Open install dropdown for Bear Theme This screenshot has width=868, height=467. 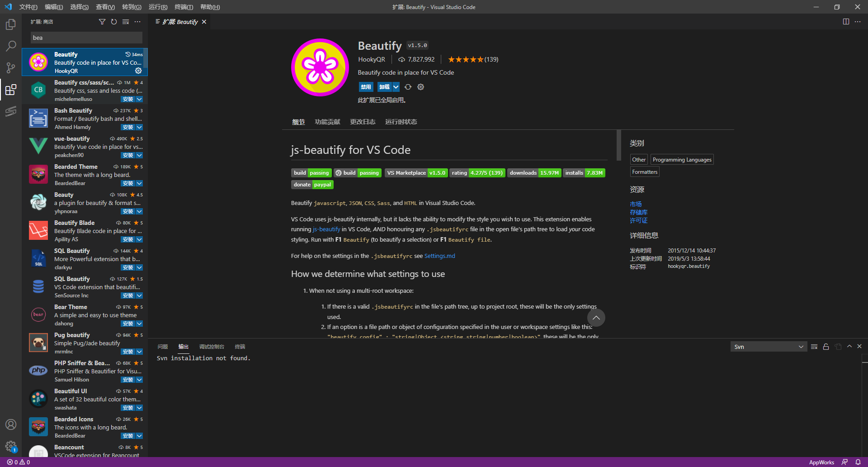coord(139,324)
